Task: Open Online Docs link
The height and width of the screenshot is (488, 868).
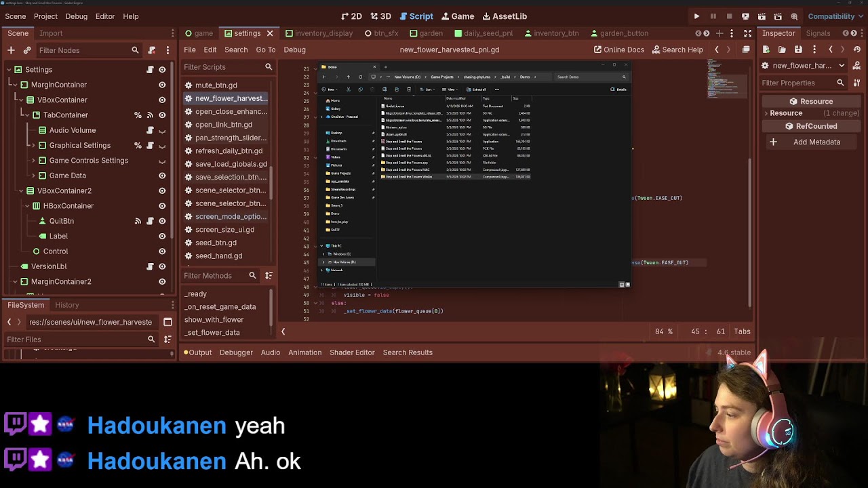Action: pyautogui.click(x=619, y=49)
